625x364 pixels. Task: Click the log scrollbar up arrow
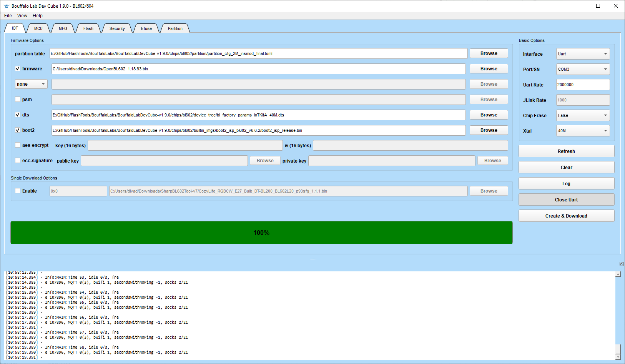618,274
